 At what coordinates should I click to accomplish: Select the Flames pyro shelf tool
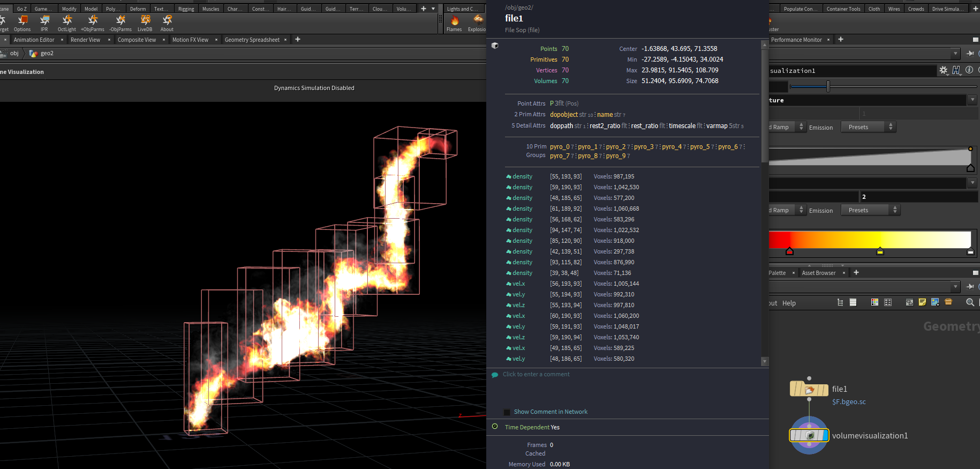(454, 22)
